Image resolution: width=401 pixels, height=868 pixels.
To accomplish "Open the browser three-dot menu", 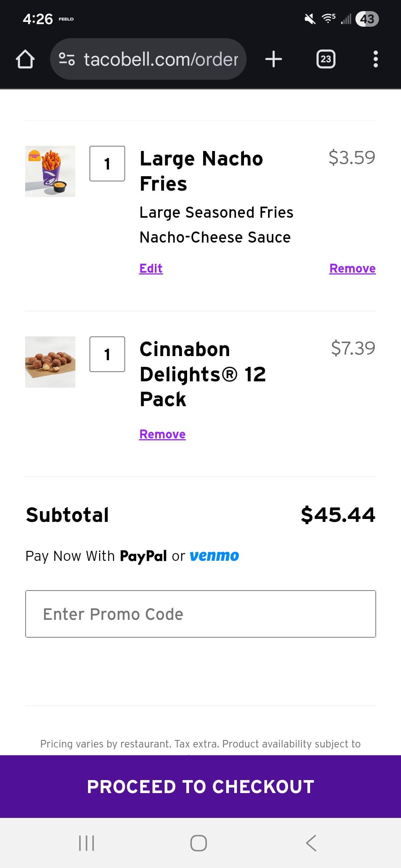I will point(375,59).
